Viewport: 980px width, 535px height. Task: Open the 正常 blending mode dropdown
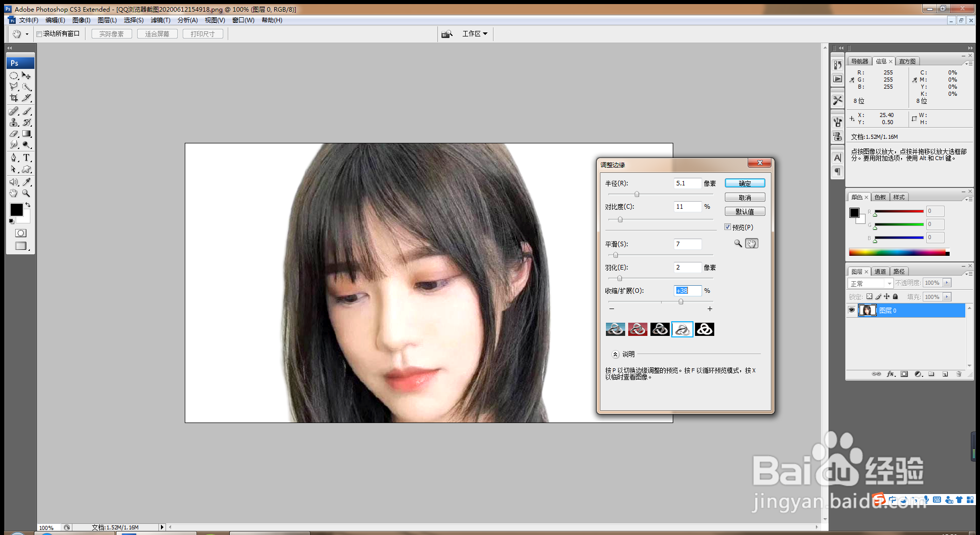pyautogui.click(x=889, y=283)
